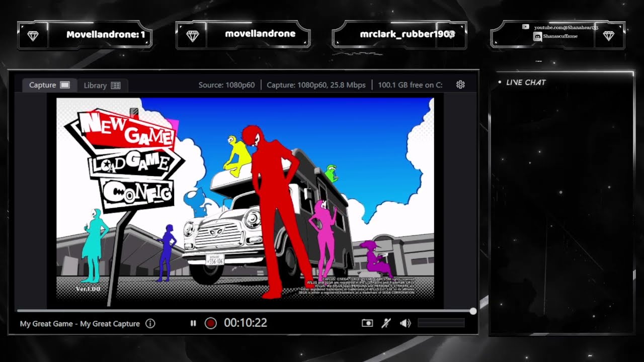644x362 pixels.
Task: Click the 'Shanascuffzone' Discord name
Action: point(560,36)
